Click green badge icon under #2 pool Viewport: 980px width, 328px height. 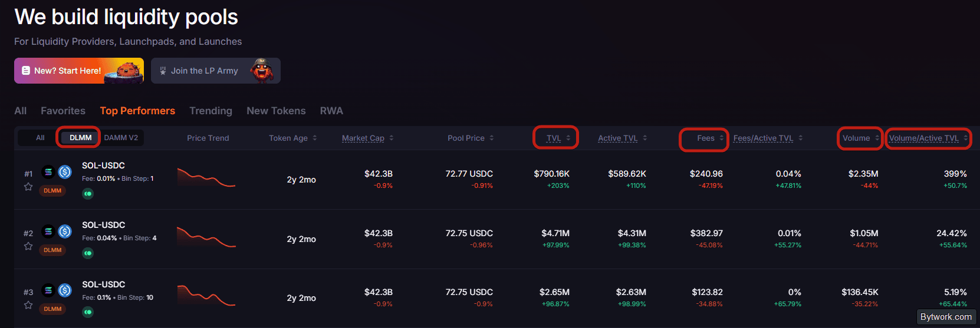pos(88,253)
